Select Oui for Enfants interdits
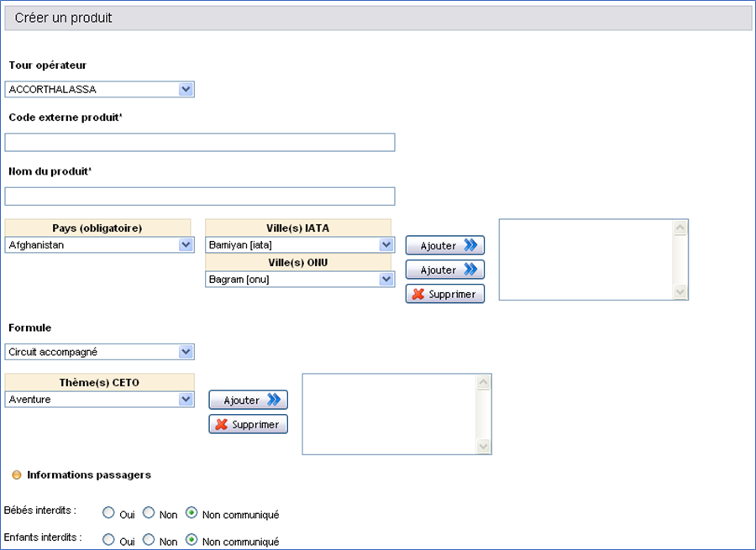The image size is (756, 550). (x=108, y=540)
